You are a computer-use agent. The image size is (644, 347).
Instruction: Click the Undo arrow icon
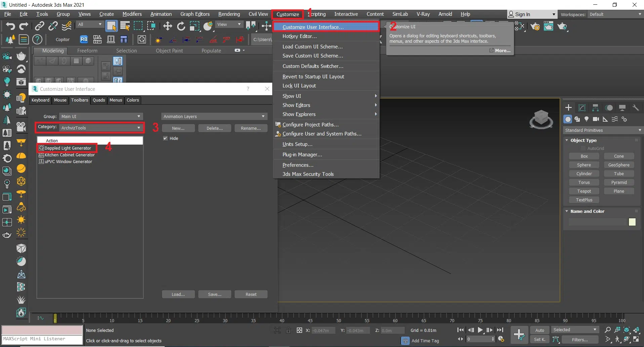click(10, 26)
